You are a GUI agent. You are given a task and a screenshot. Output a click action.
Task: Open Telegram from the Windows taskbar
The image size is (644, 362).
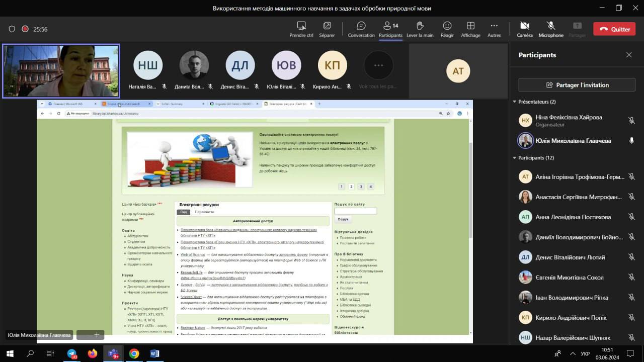[72, 353]
